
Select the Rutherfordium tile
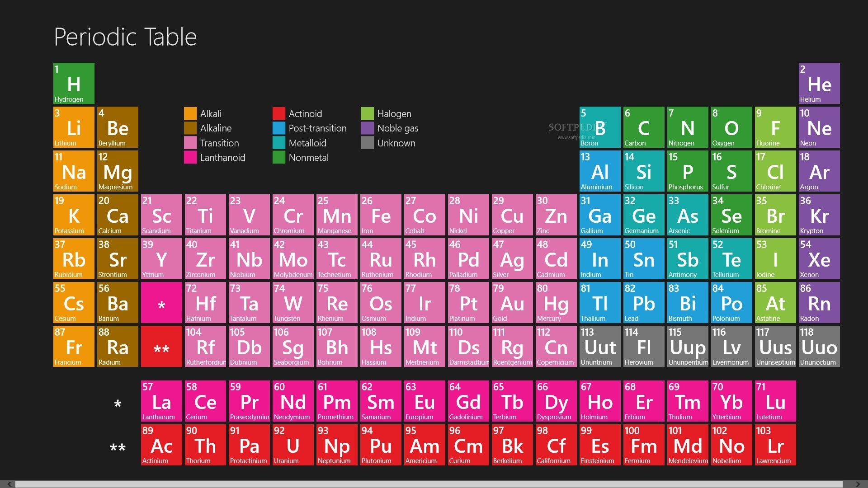[205, 346]
